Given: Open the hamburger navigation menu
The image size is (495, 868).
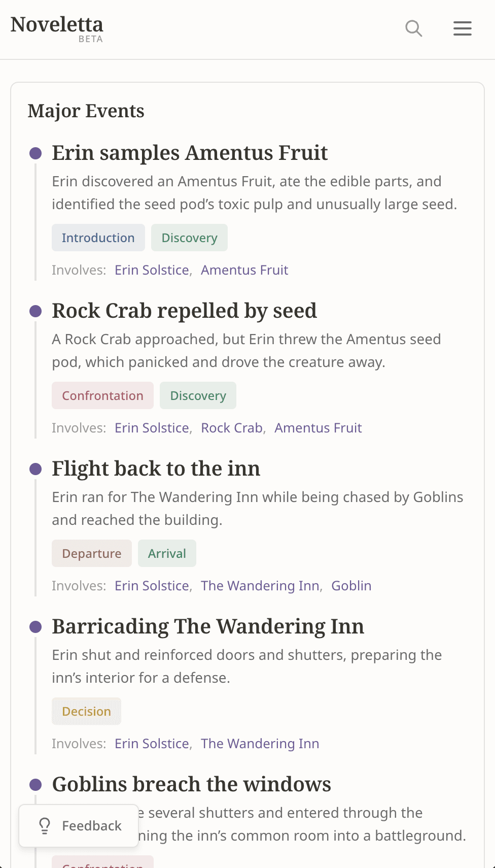Looking at the screenshot, I should pyautogui.click(x=462, y=28).
